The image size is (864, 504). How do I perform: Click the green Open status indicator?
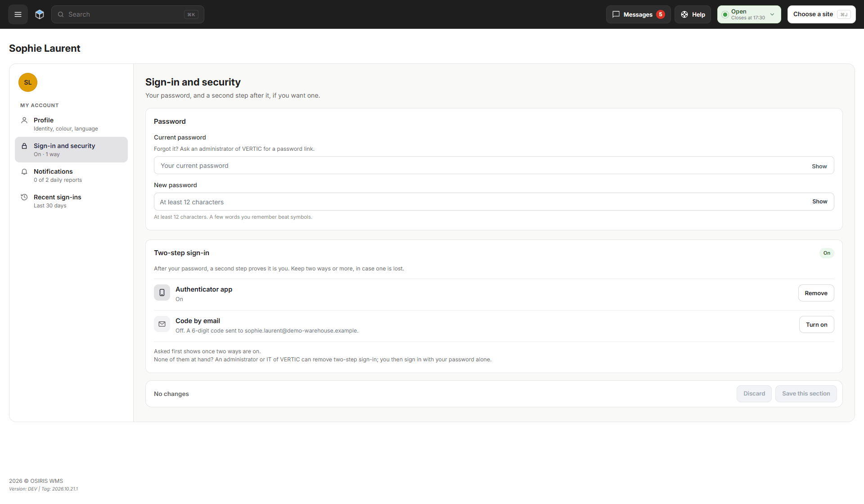click(725, 14)
